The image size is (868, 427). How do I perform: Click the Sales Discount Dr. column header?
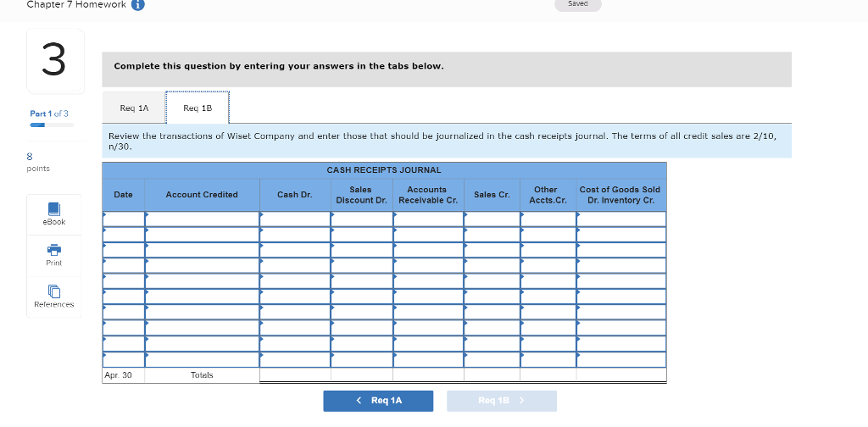coord(361,195)
